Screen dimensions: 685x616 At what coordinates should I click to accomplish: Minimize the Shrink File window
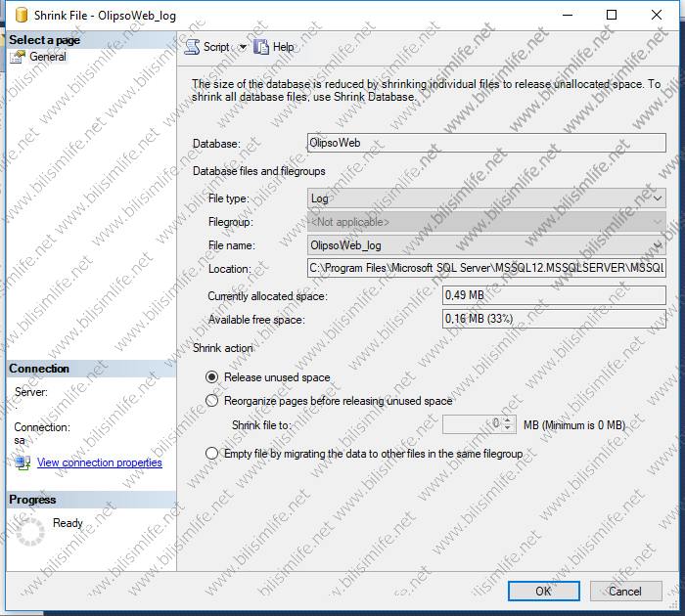pyautogui.click(x=568, y=15)
